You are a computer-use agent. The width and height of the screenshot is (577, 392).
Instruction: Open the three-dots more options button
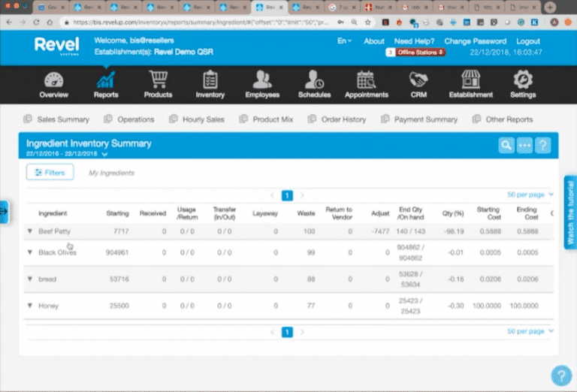click(524, 145)
